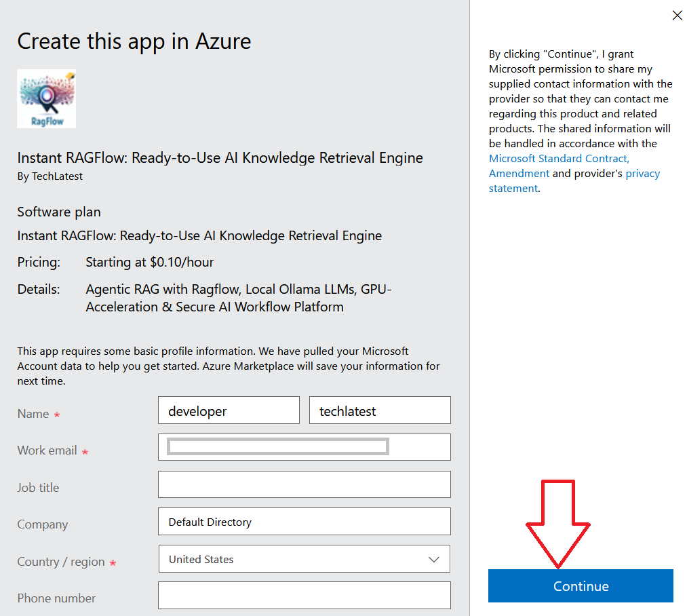Viewport: 687px width, 616px height.
Task: Open the Amendment link
Action: point(519,173)
